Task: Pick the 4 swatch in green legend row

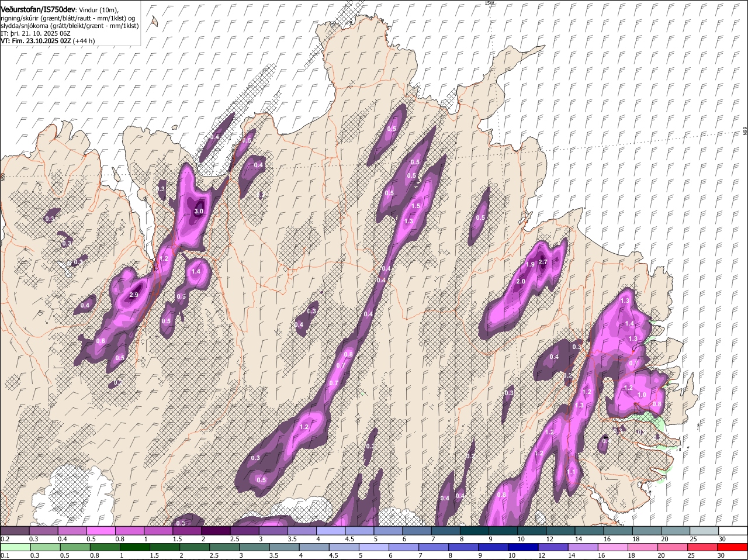Action: [314, 547]
